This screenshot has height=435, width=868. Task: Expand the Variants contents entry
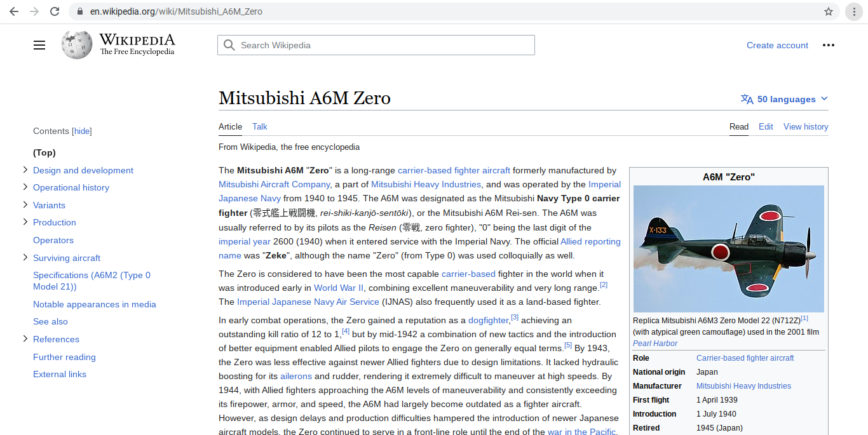click(25, 204)
